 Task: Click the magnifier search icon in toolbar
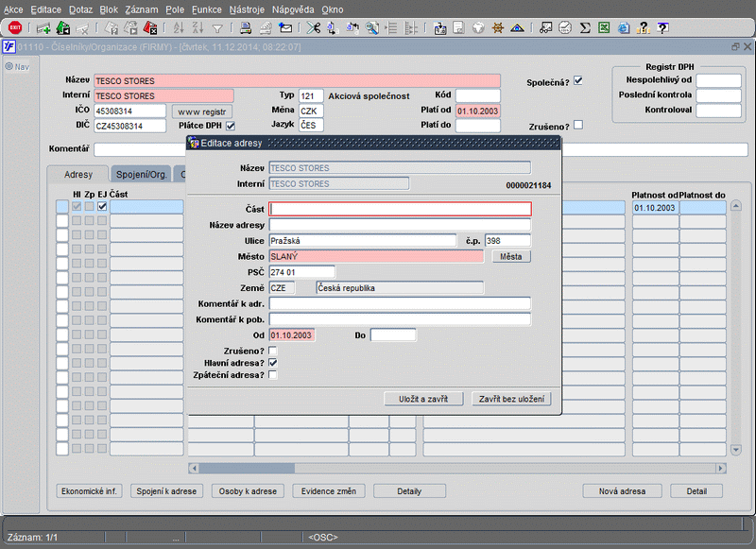(371, 28)
